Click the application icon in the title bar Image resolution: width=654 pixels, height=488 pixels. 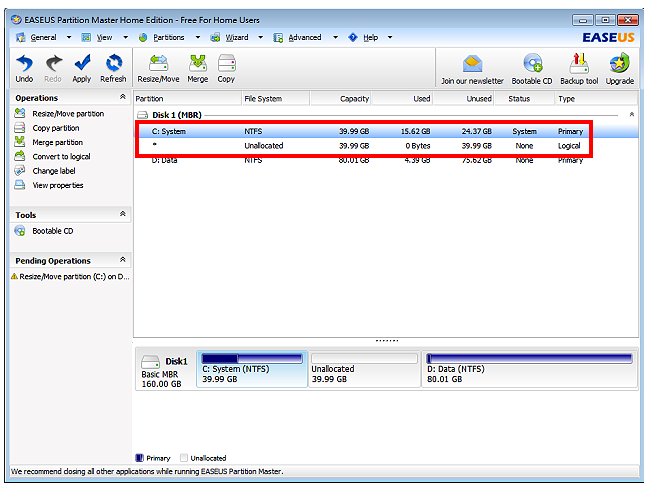point(16,20)
